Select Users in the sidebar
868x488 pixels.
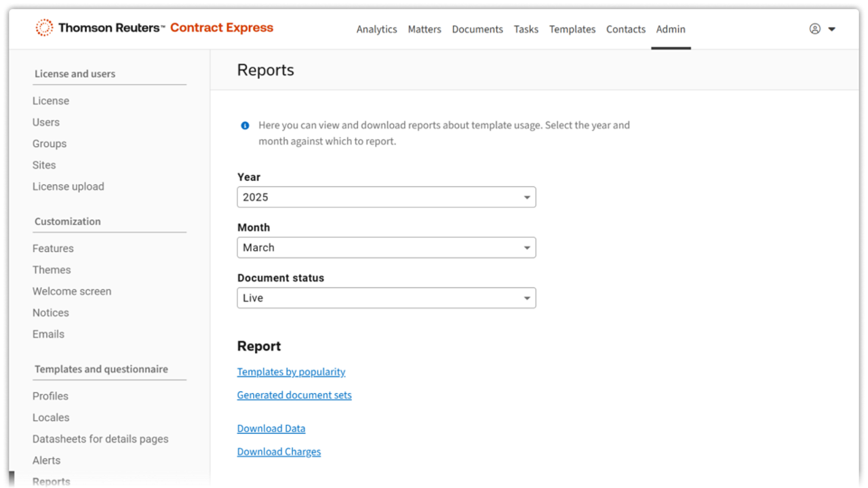click(46, 122)
